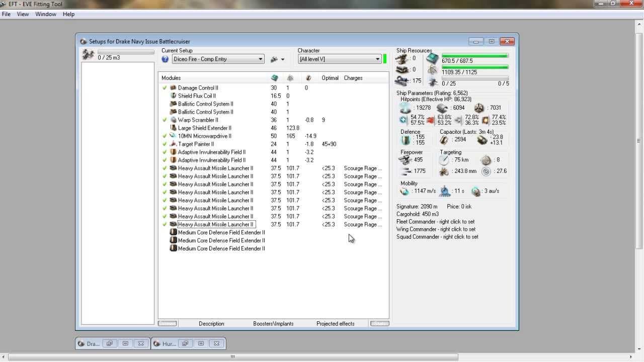Image resolution: width=644 pixels, height=362 pixels.
Task: Select the Shield Flux Coil II row
Action: coord(274,96)
